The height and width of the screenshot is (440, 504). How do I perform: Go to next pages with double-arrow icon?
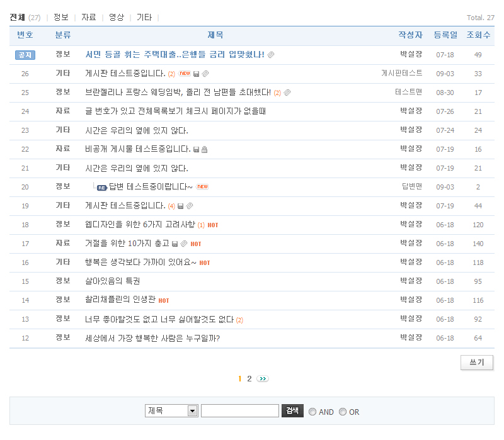click(x=263, y=379)
